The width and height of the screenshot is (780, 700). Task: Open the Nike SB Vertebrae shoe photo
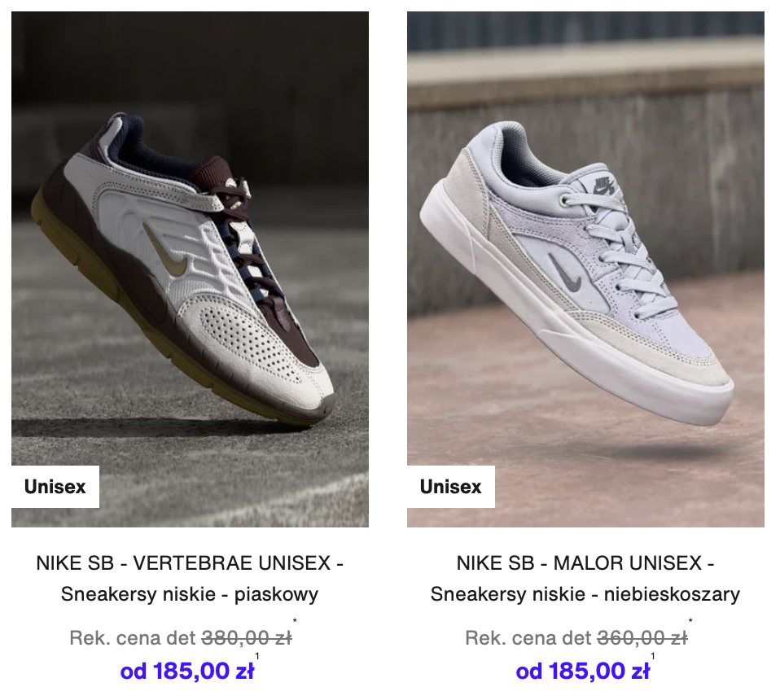(x=190, y=269)
